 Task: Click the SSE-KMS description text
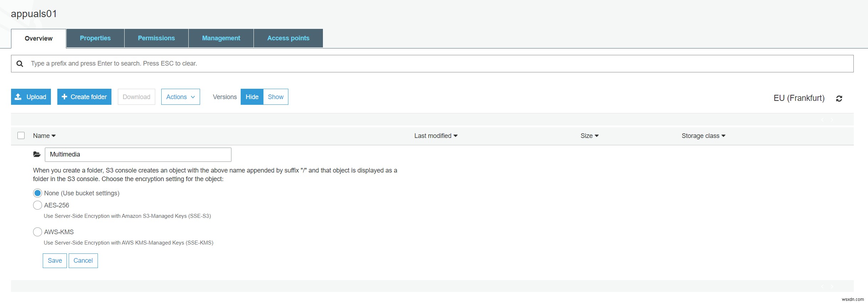129,243
